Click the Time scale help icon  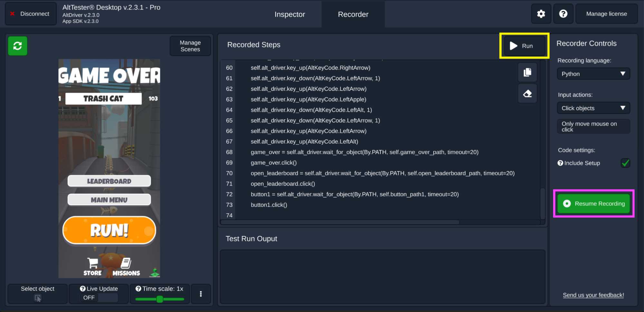tap(138, 289)
